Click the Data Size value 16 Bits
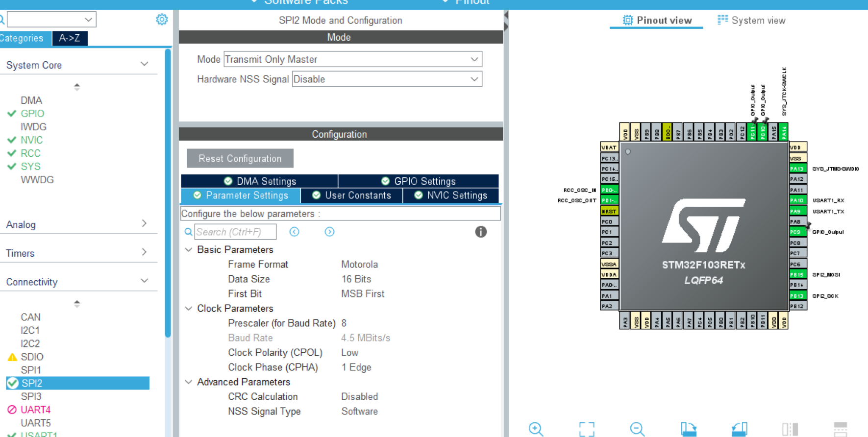Viewport: 868px width, 437px height. click(x=356, y=279)
